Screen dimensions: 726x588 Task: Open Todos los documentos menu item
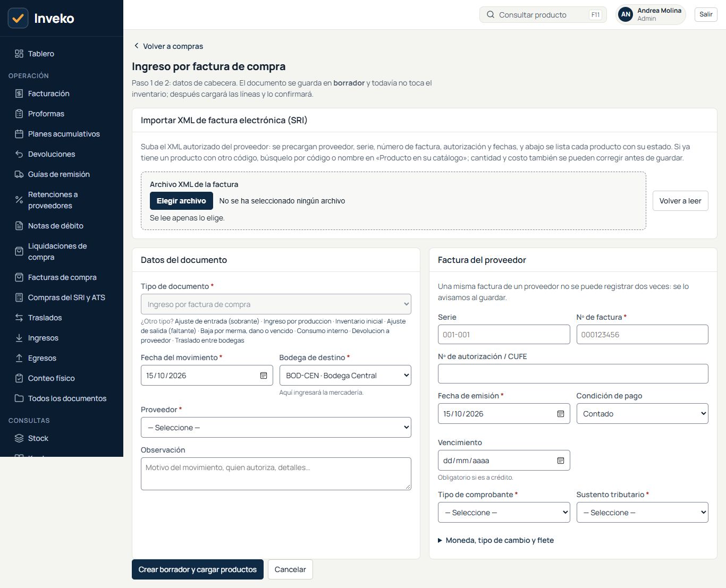62,398
